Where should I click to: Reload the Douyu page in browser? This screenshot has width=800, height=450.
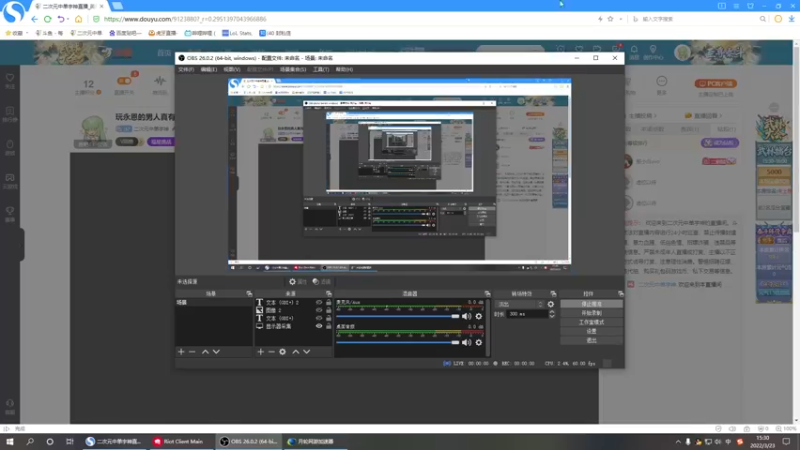(x=47, y=19)
